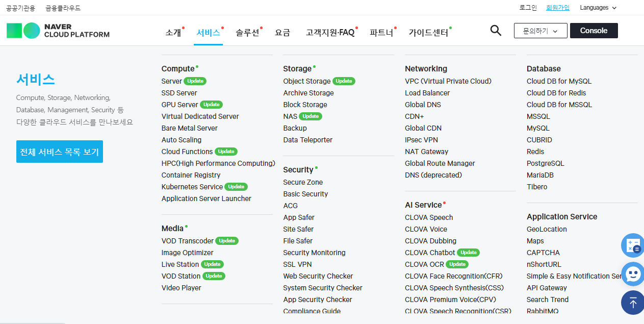Screen dimensions: 644x324
Task: Open VOD Transcoder service
Action: (188, 241)
